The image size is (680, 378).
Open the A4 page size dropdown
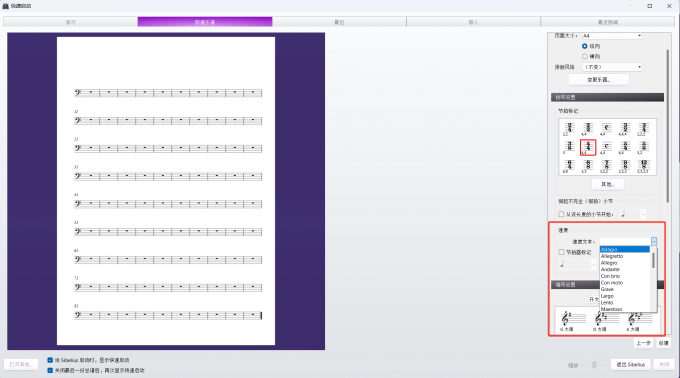tap(612, 36)
